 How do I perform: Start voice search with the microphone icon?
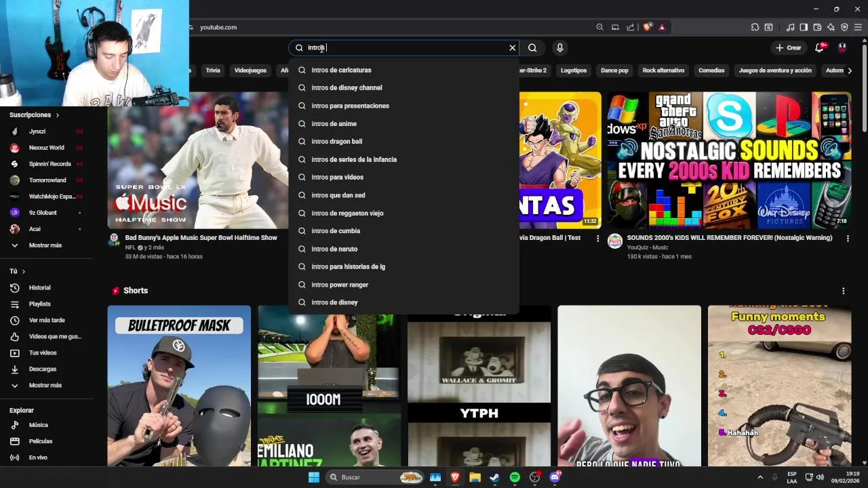coord(559,47)
